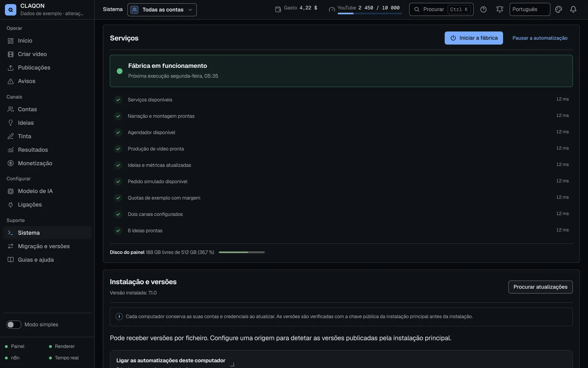
Task: Click the Procurar search box
Action: coord(441,10)
